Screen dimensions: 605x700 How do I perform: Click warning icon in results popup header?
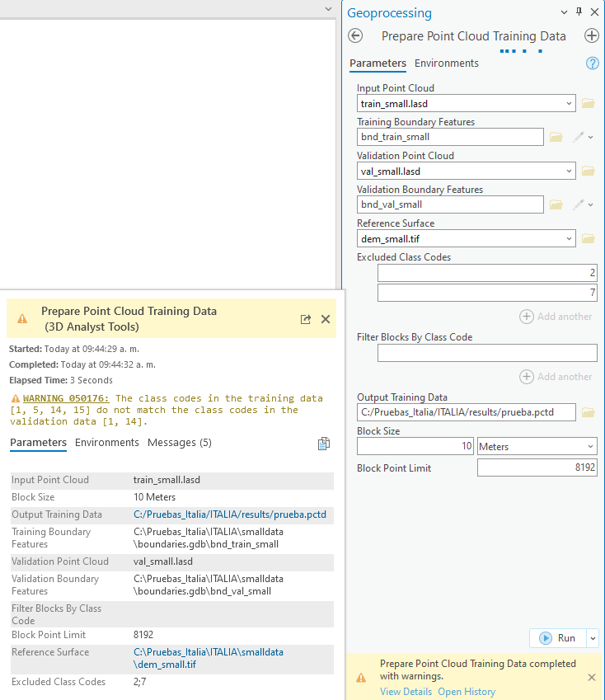(x=22, y=319)
